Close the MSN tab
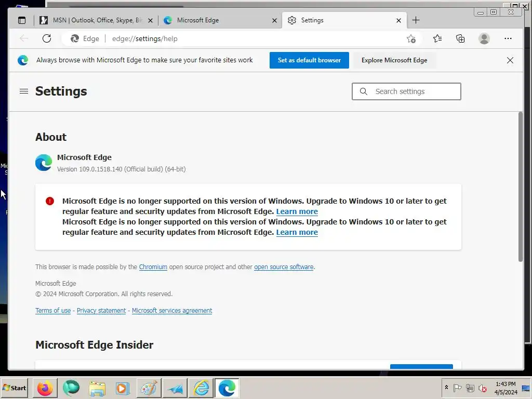The width and height of the screenshot is (532, 399). 150,21
